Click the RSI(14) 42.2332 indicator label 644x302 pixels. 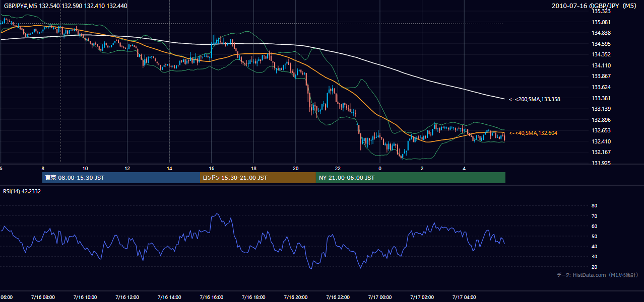[22, 191]
